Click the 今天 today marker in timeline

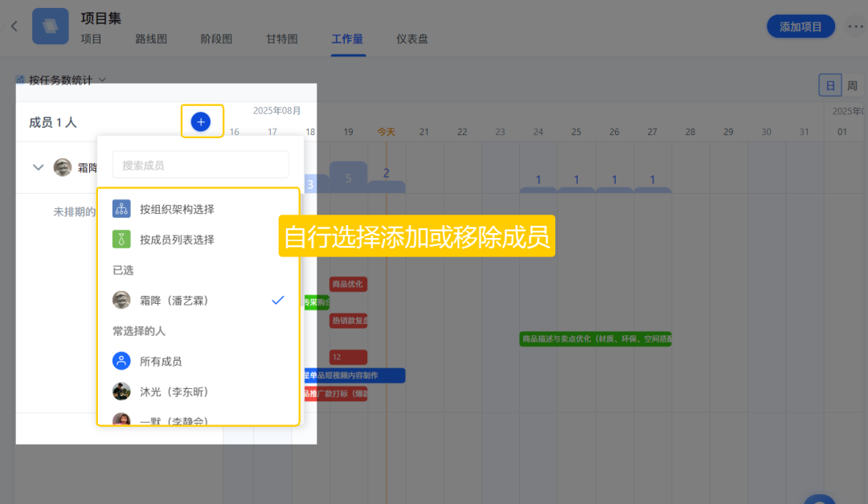[387, 132]
